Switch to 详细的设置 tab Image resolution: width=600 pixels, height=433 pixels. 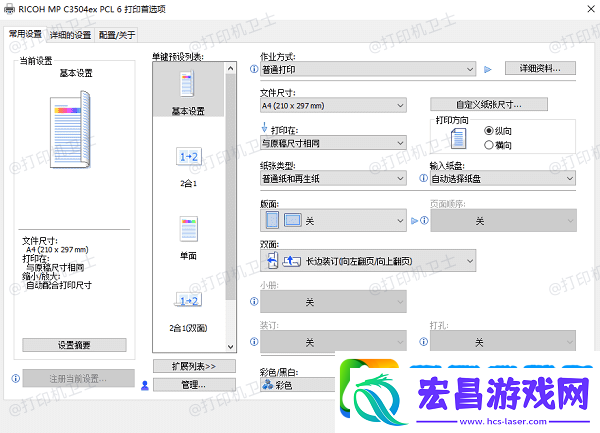pyautogui.click(x=70, y=35)
